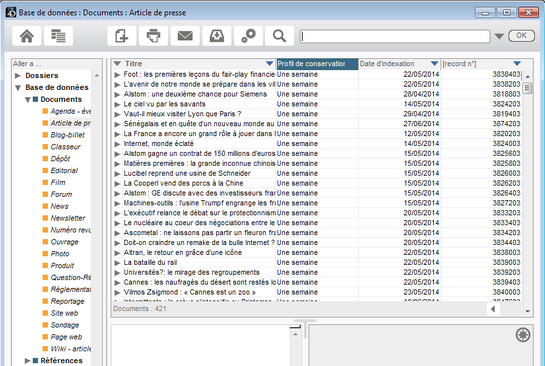The height and width of the screenshot is (366, 545).
Task: Click the magnifying glass search icon
Action: (x=279, y=36)
